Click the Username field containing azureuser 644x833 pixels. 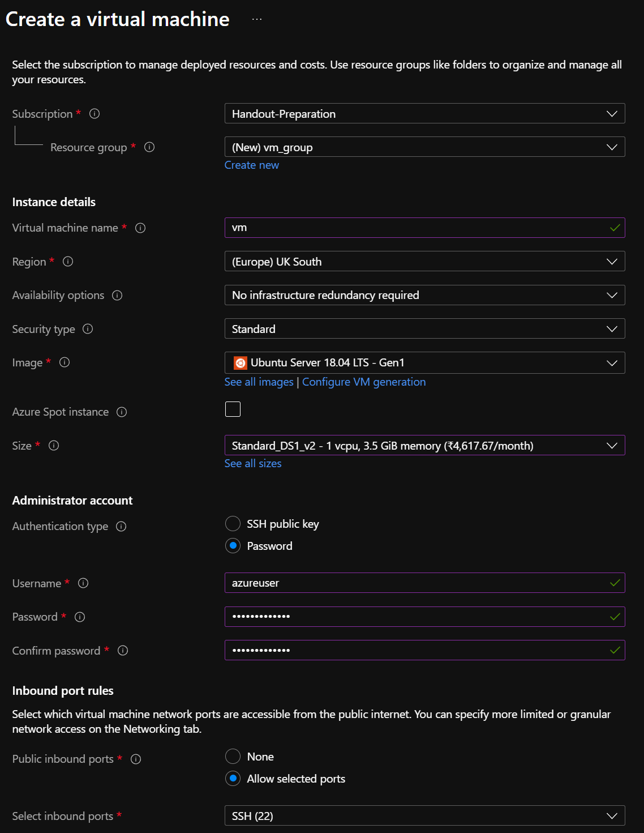pos(425,583)
